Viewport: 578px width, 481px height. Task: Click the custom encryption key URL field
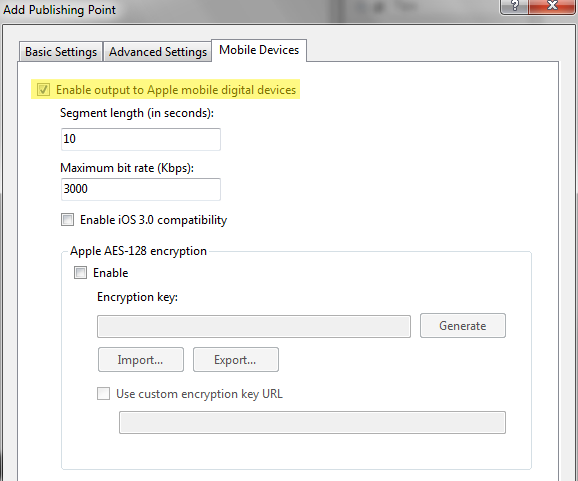(x=312, y=422)
